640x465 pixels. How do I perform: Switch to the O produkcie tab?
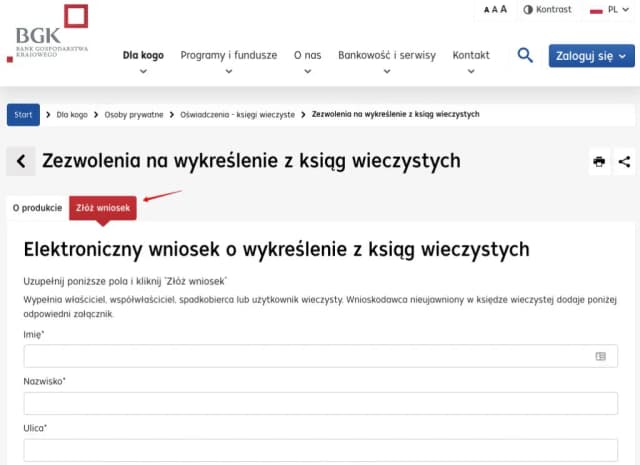tap(36, 208)
